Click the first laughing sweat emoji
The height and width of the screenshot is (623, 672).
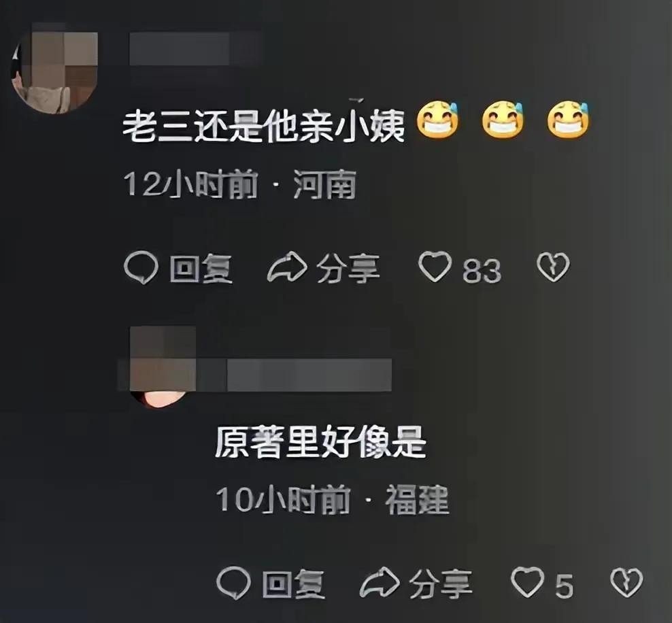coord(437,120)
